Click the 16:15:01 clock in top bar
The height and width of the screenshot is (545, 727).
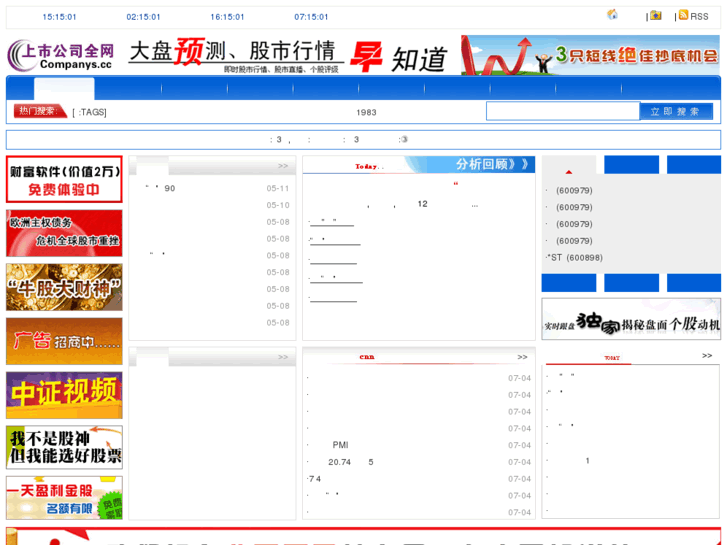(227, 17)
